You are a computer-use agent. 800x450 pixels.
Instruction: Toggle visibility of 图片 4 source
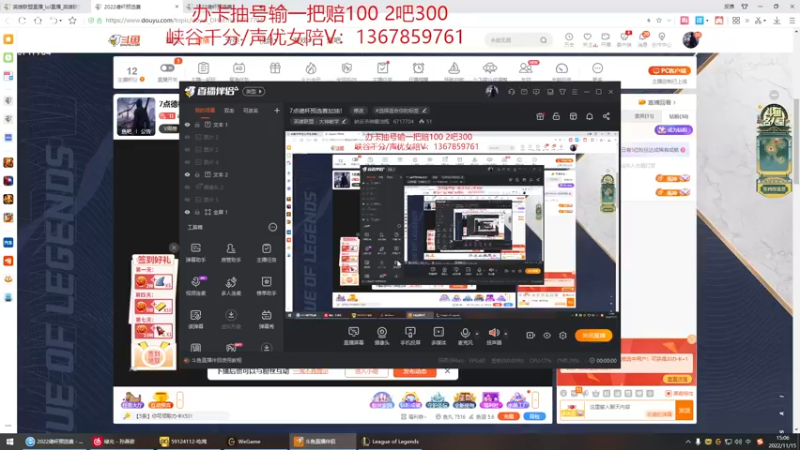tap(187, 162)
